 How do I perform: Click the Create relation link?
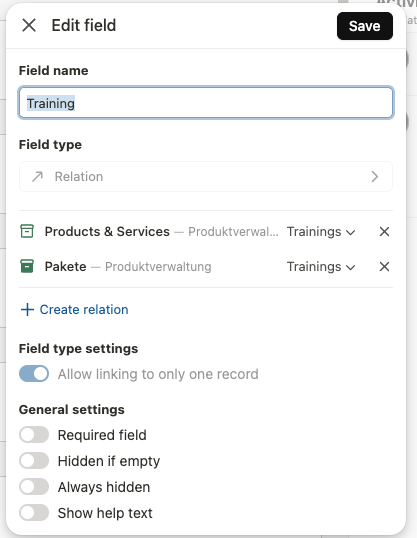tap(84, 309)
